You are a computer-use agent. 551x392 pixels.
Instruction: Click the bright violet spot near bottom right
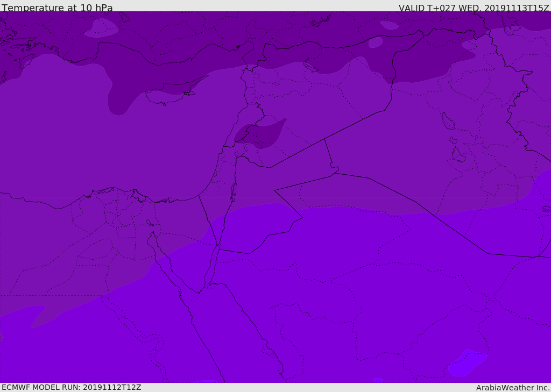tap(468, 363)
